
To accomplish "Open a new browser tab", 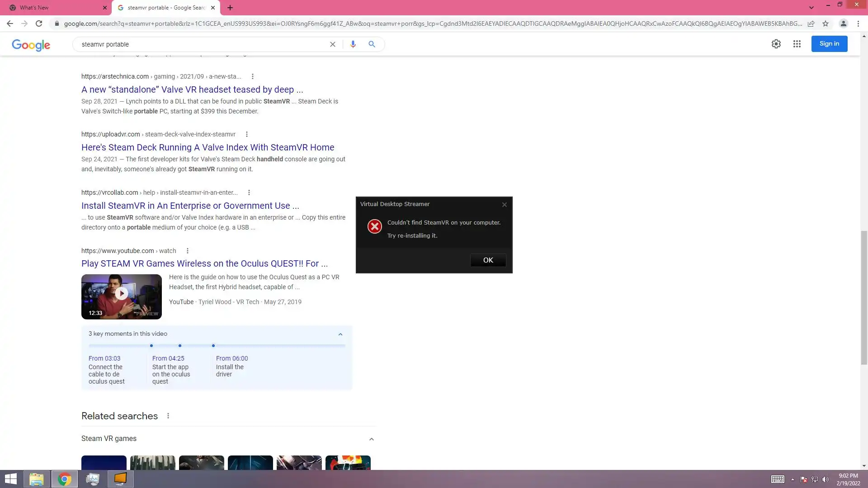I will click(230, 8).
